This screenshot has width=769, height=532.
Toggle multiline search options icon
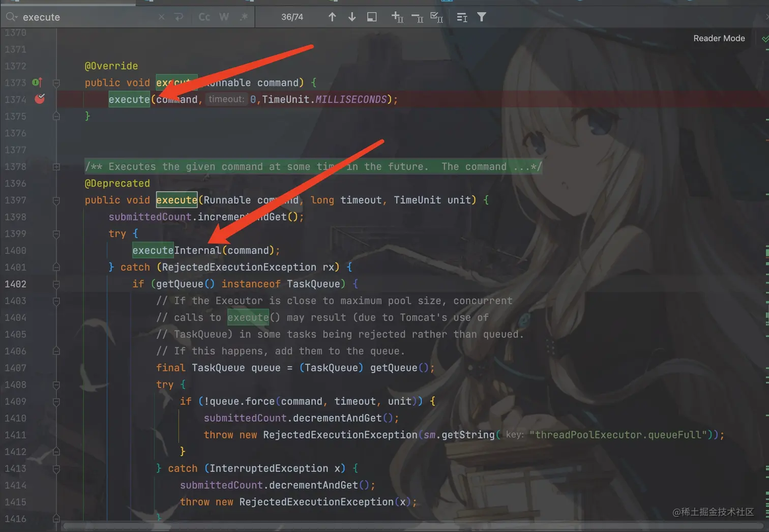click(x=462, y=17)
